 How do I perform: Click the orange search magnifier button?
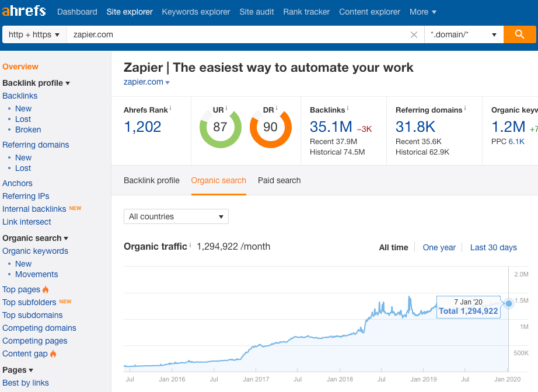pyautogui.click(x=520, y=34)
